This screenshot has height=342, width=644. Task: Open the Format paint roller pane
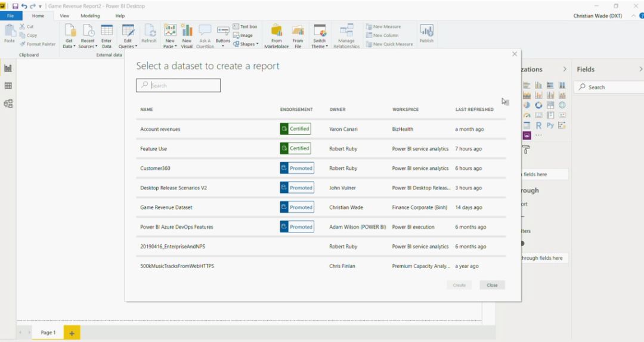coord(526,150)
